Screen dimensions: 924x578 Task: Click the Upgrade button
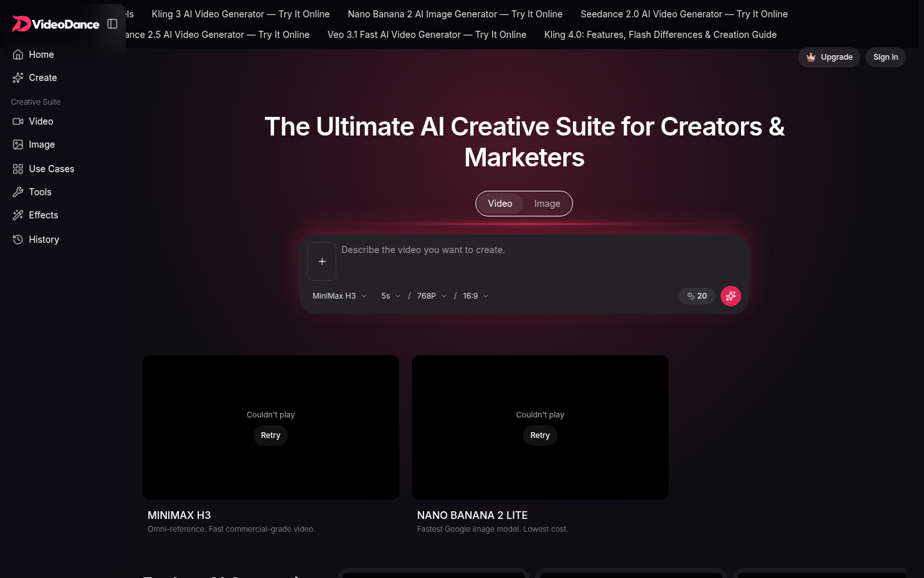(x=829, y=57)
